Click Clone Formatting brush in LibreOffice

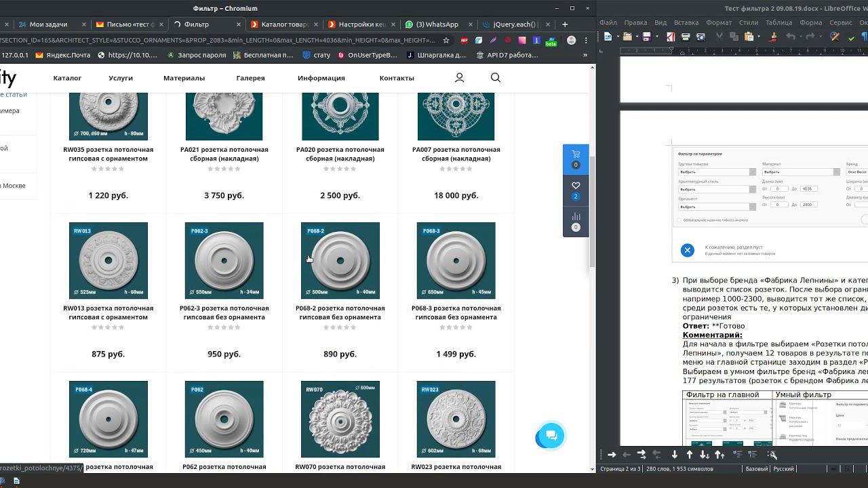(x=774, y=37)
